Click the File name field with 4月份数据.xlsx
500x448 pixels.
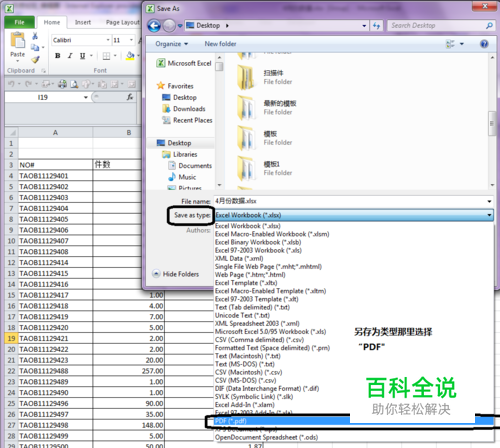(353, 201)
